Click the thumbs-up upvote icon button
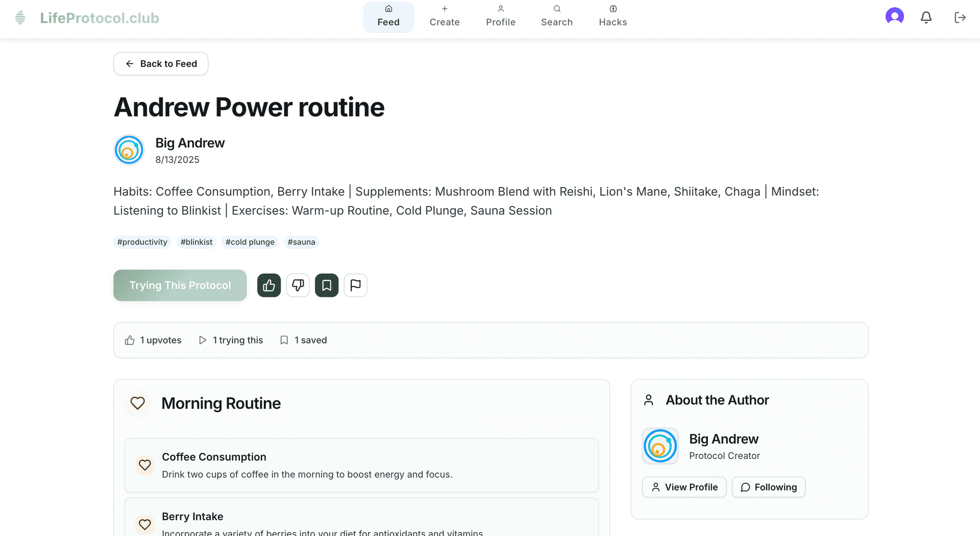Image resolution: width=980 pixels, height=536 pixels. tap(269, 286)
